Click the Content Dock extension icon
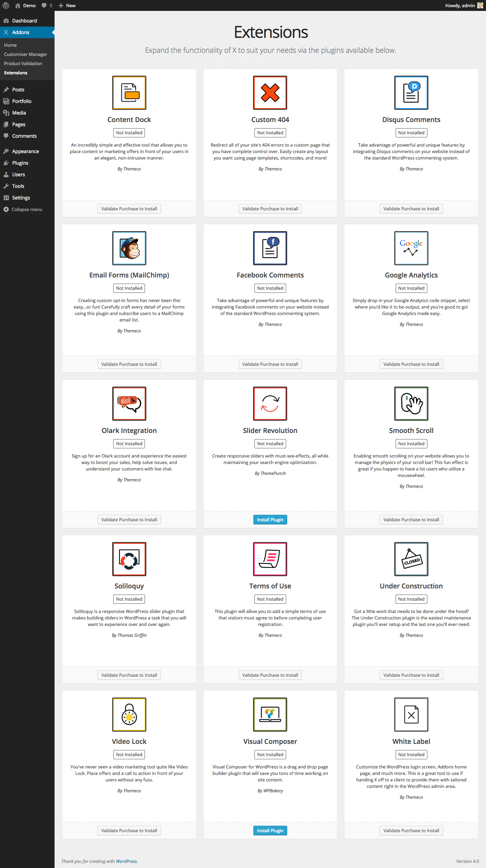Screen dimensions: 486x868 tap(129, 93)
